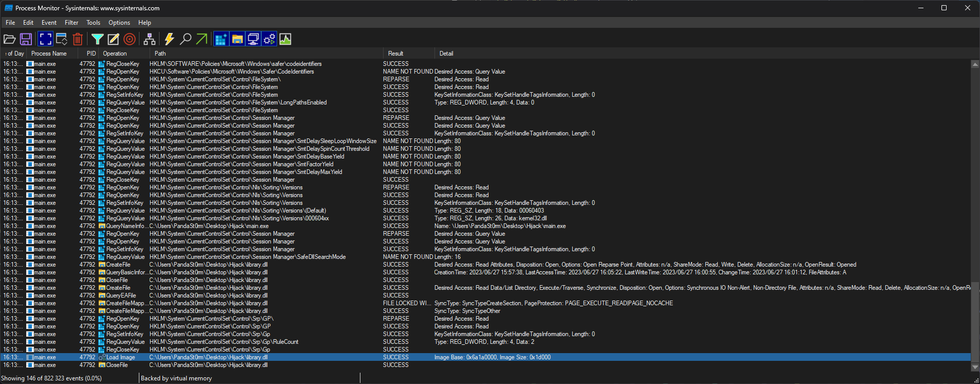980x384 pixels.
Task: Select the Srp\Gp\RuleCount row
Action: pyautogui.click(x=485, y=342)
